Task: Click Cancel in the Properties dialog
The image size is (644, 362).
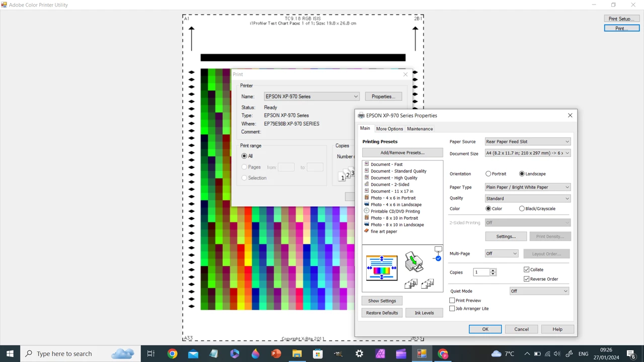Action: point(521,329)
